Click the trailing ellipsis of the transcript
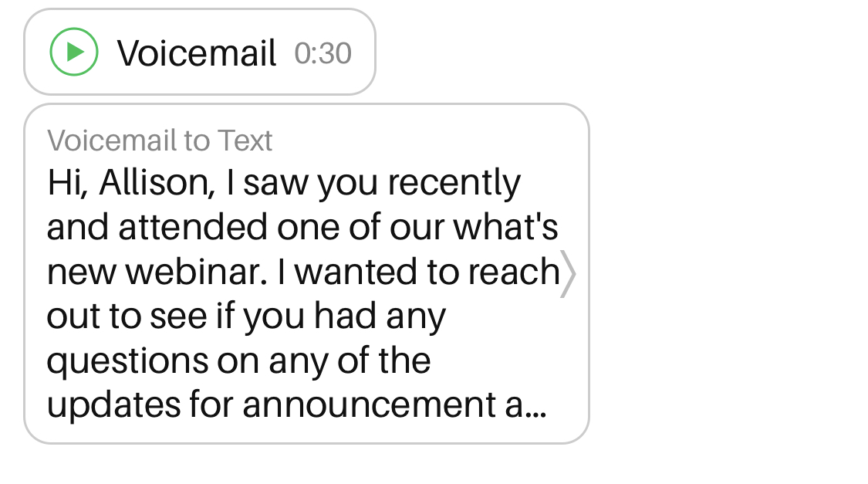The image size is (868, 484). point(535,409)
